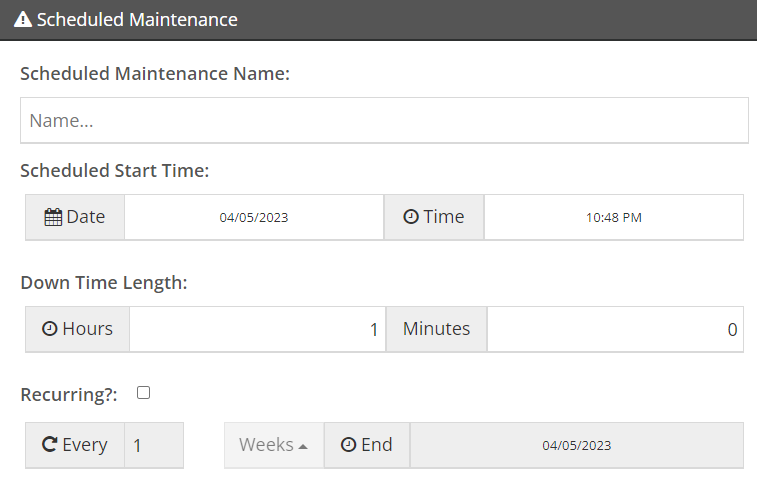The width and height of the screenshot is (757, 481).
Task: Click the Scheduled Maintenance header title
Action: (x=137, y=20)
